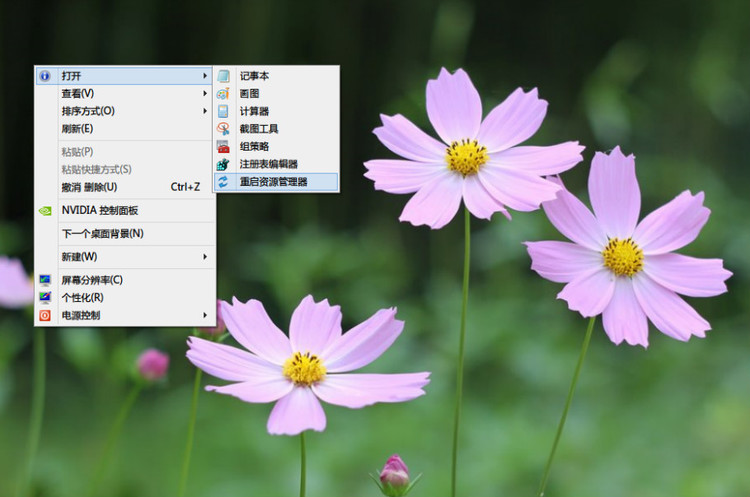Click the Paint (画图) icon
750x497 pixels.
223,93
